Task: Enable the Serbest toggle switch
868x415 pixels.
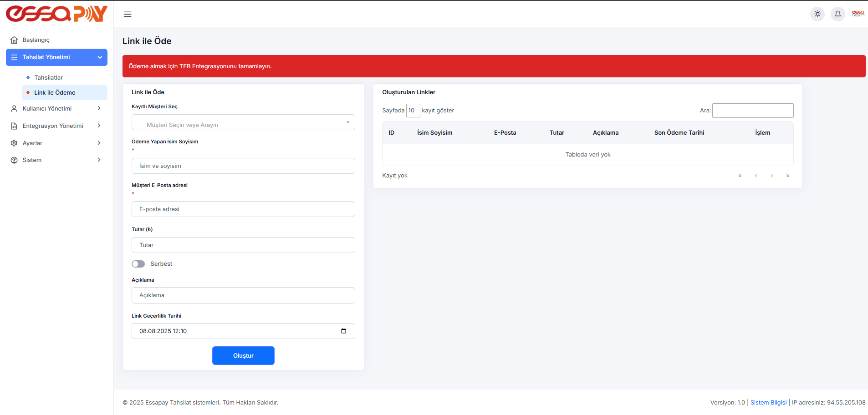Action: [138, 264]
